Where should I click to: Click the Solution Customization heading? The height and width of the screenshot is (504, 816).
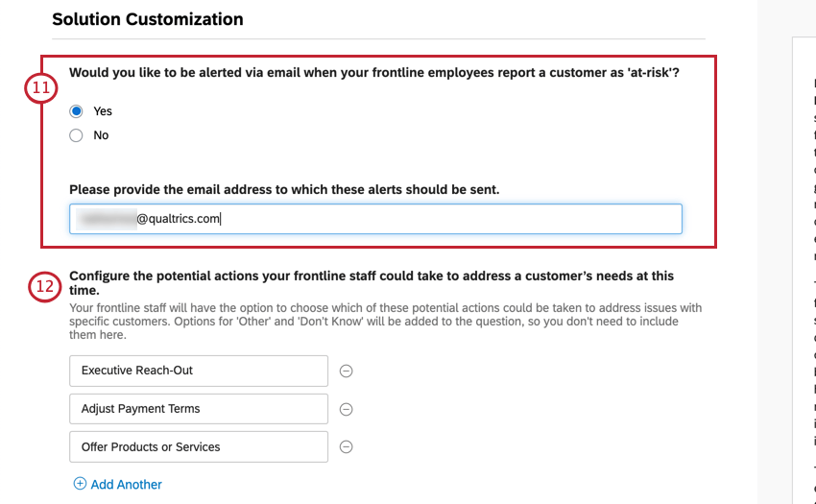click(148, 19)
